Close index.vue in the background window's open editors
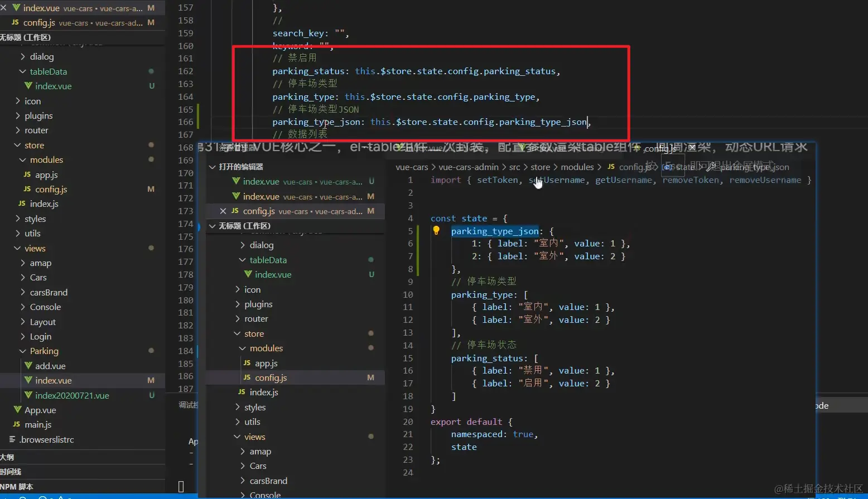This screenshot has width=868, height=499. [x=3, y=8]
